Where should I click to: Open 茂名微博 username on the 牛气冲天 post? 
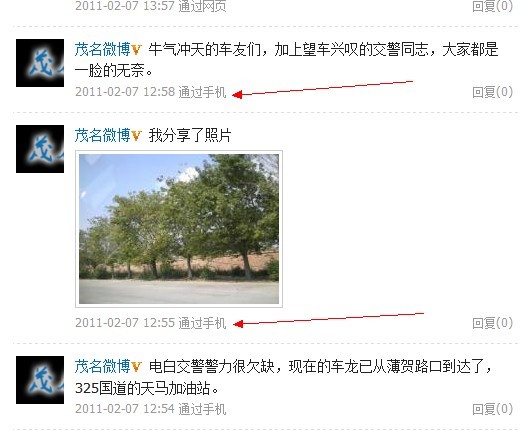[x=102, y=50]
